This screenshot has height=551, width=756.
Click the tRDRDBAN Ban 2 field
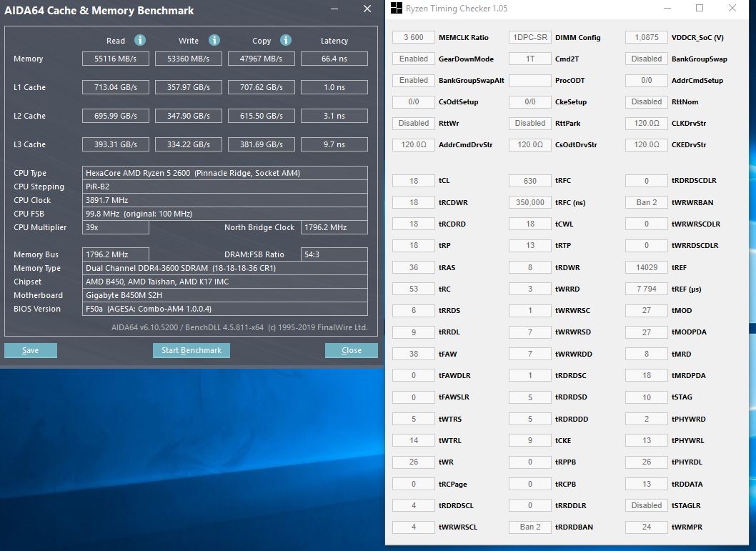tap(530, 527)
